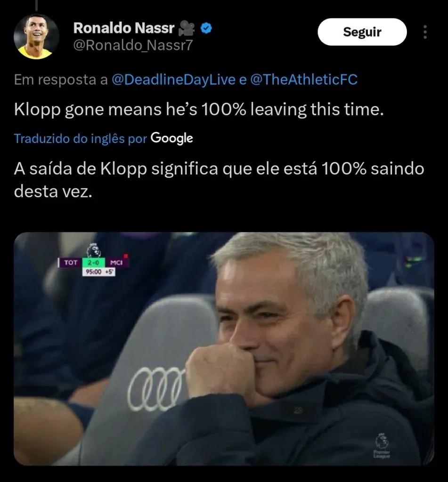This screenshot has height=482, width=448.
Task: Follow the account with Seguir button
Action: 362,32
